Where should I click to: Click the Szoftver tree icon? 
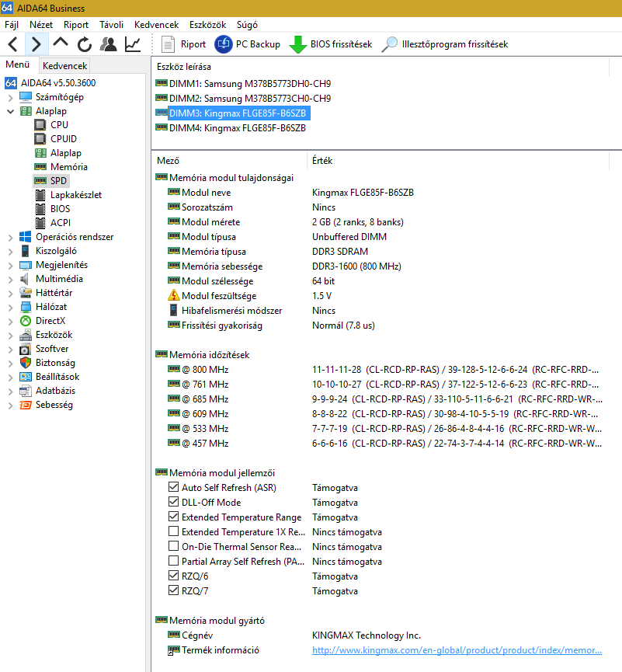pos(26,349)
